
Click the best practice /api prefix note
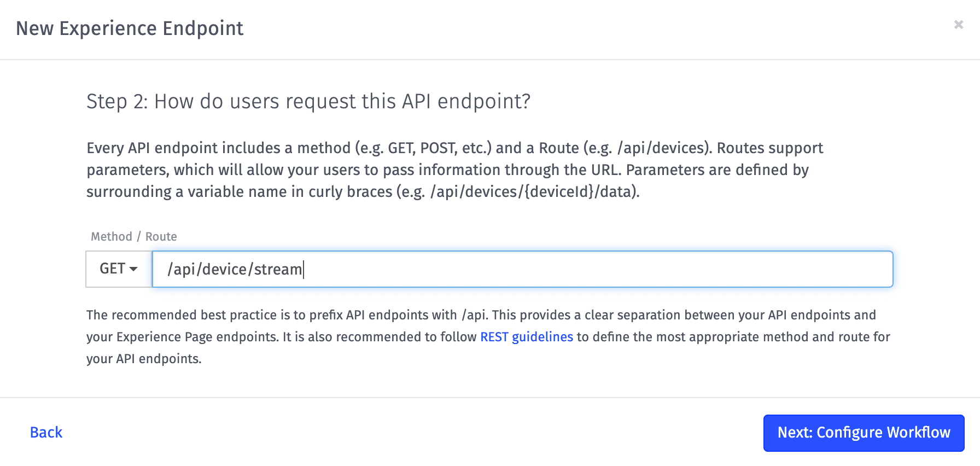coord(488,337)
